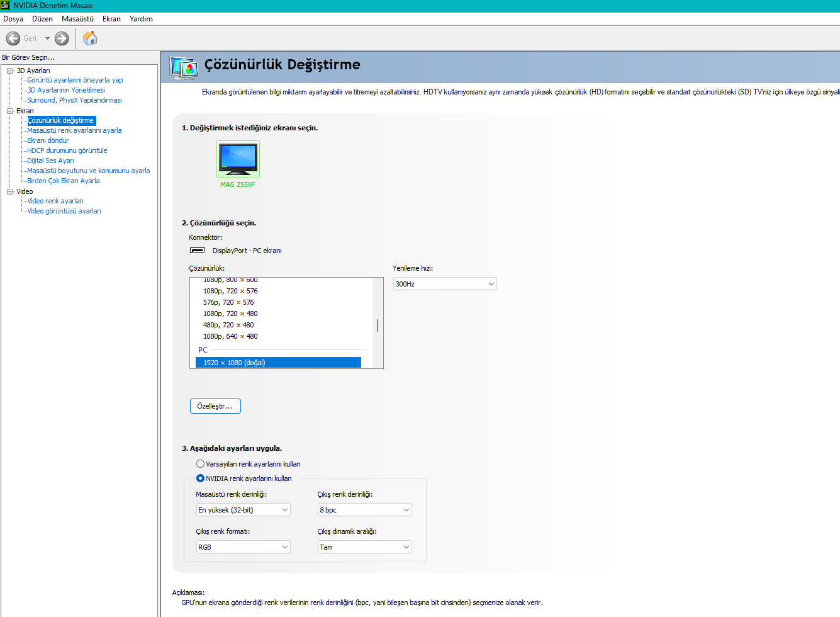Viewport: 840px width, 617px height.
Task: Open 'Masaüstü renk derinliği' dropdown
Action: click(x=243, y=510)
